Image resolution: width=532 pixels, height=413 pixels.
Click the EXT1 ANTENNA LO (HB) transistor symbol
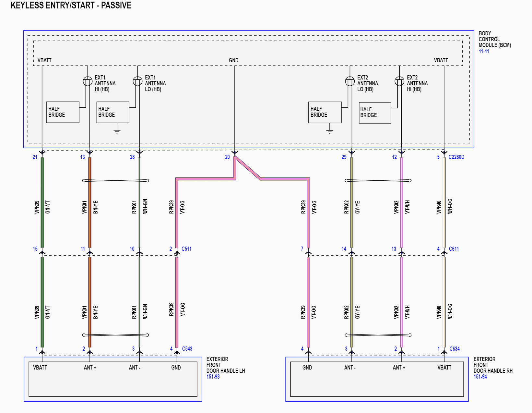coord(138,81)
